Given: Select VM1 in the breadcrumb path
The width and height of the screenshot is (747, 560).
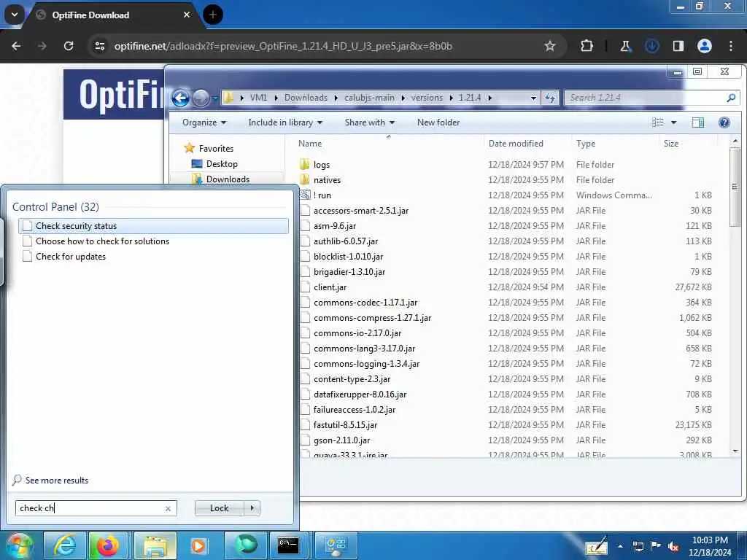Looking at the screenshot, I should pos(258,98).
